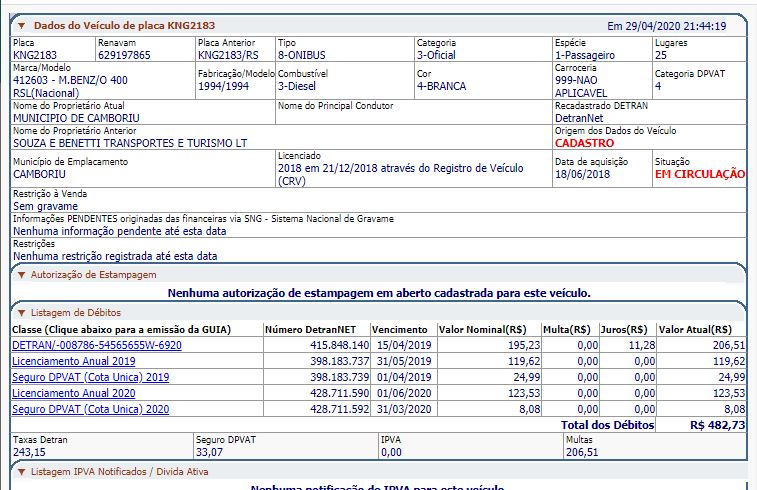
Task: Select the due date 01/06/2020
Action: (404, 393)
